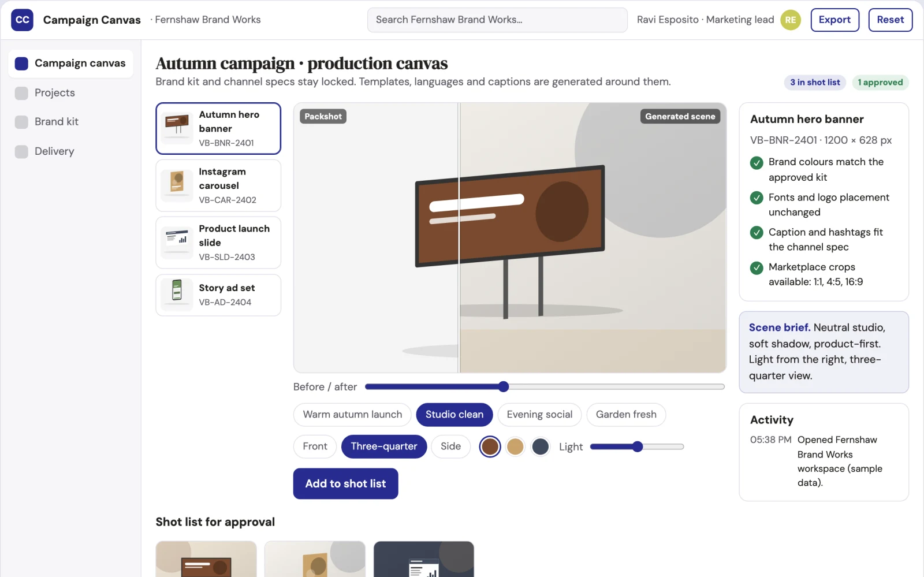Choose the Three-quarter view angle
The height and width of the screenshot is (577, 924).
(384, 446)
